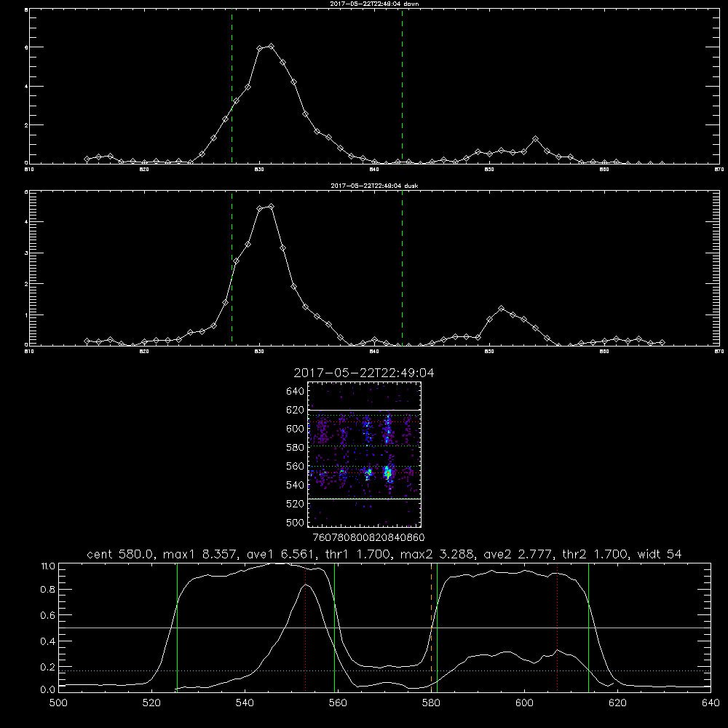This screenshot has width=728, height=728.
Task: Click the timestamp title above the color image
Action: (x=364, y=373)
